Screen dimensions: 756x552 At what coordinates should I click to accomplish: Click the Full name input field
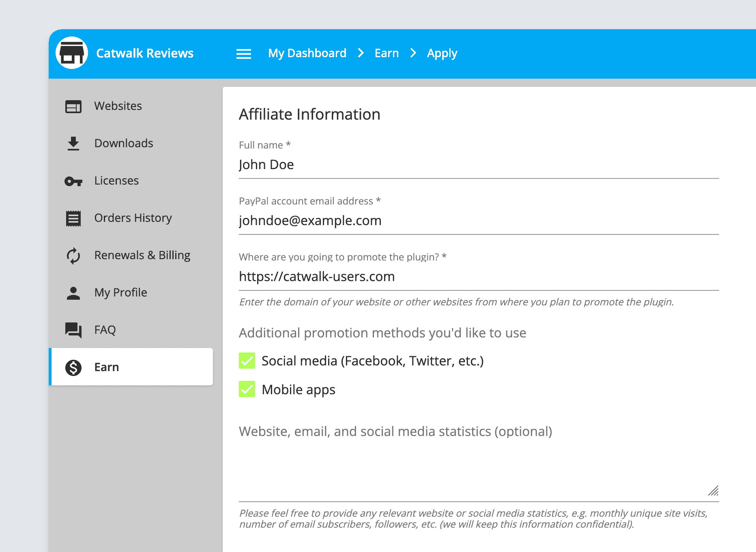coord(479,165)
